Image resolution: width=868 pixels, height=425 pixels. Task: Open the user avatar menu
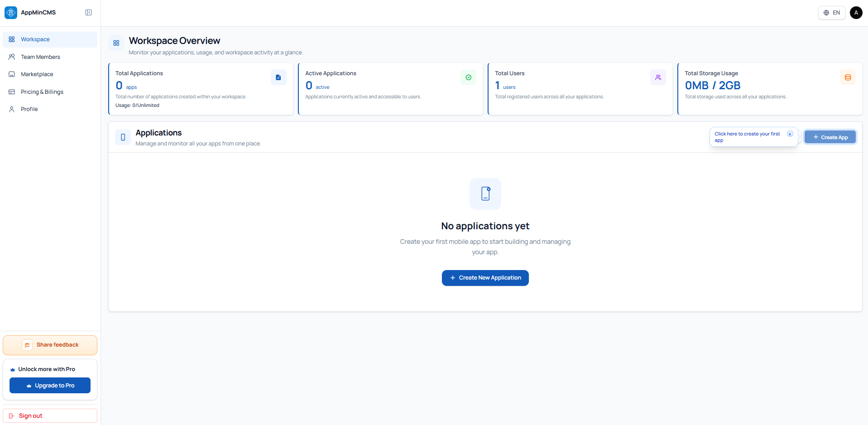coord(856,13)
